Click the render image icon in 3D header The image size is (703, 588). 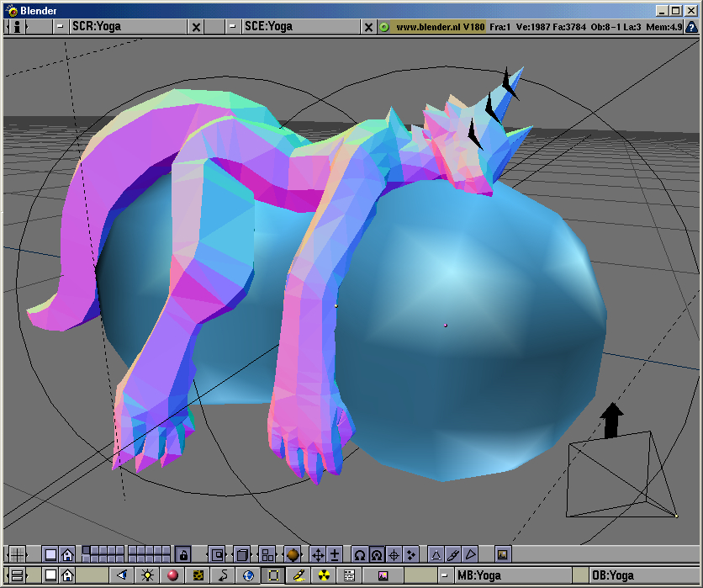coord(502,554)
